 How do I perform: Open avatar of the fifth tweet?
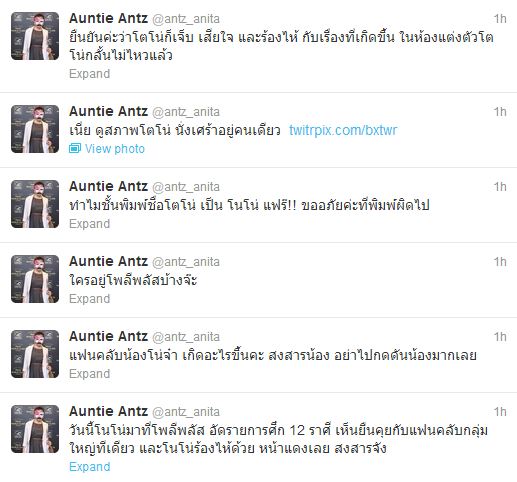[35, 354]
